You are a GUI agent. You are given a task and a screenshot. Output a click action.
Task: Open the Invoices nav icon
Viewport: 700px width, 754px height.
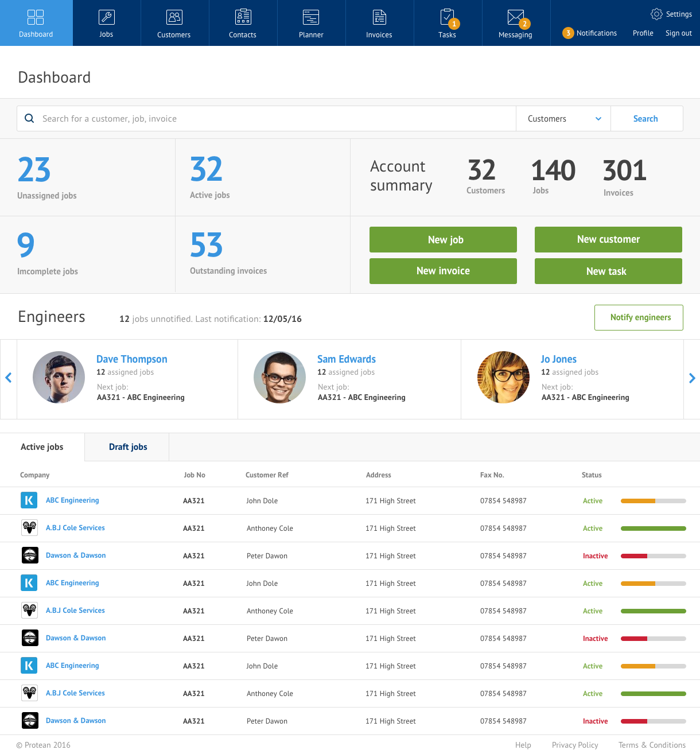(379, 17)
